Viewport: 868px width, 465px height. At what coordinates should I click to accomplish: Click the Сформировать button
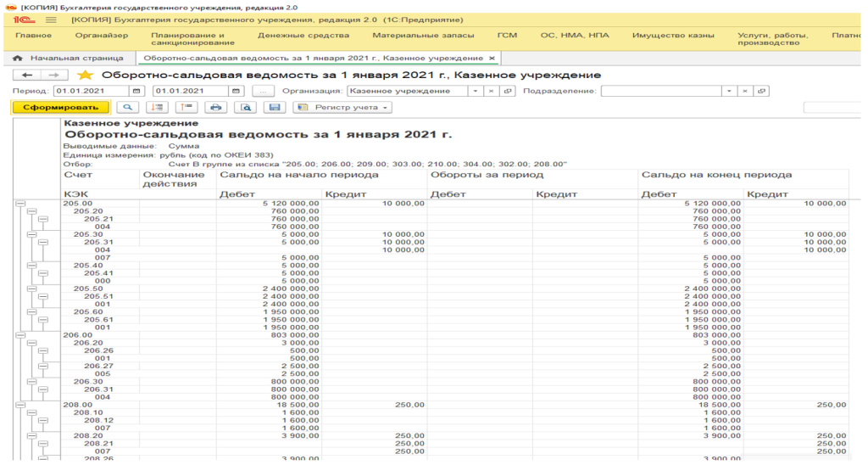point(60,108)
